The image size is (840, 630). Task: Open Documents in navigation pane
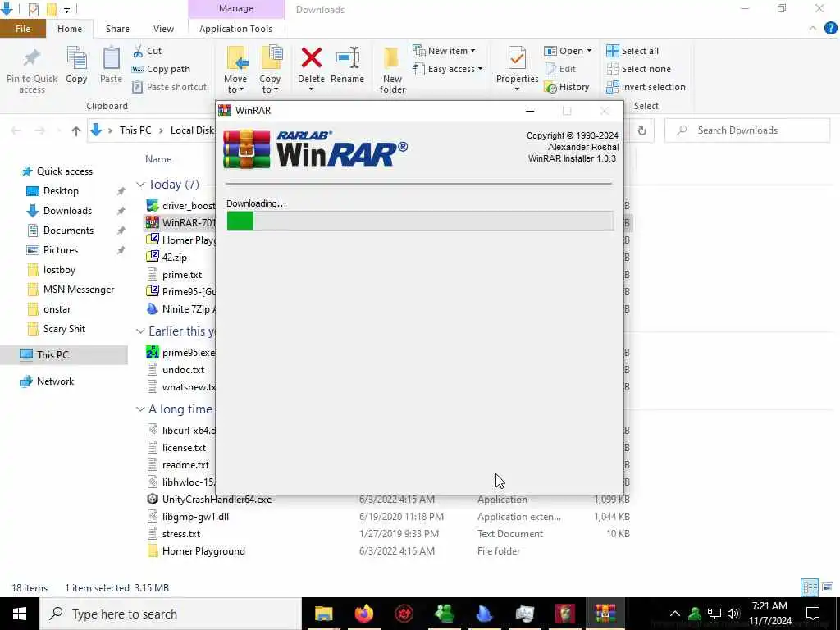pyautogui.click(x=68, y=231)
